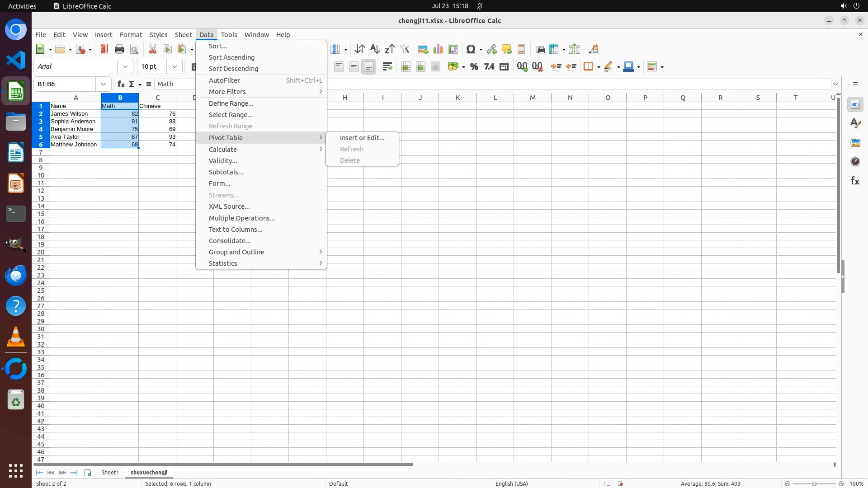Select Insert or Edit pivot table
The height and width of the screenshot is (488, 868).
tap(362, 138)
